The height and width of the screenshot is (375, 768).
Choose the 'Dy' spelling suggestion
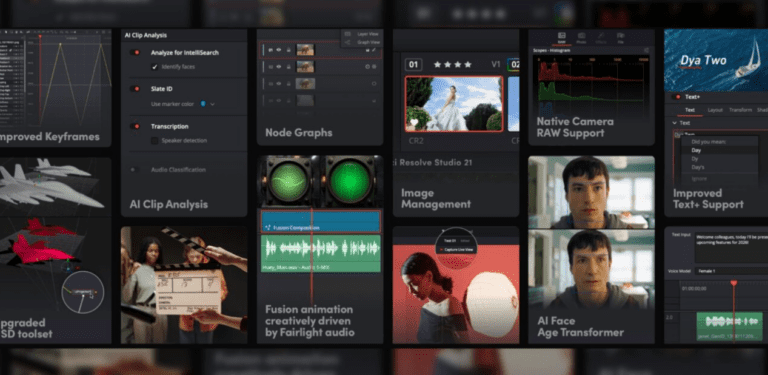click(720, 159)
